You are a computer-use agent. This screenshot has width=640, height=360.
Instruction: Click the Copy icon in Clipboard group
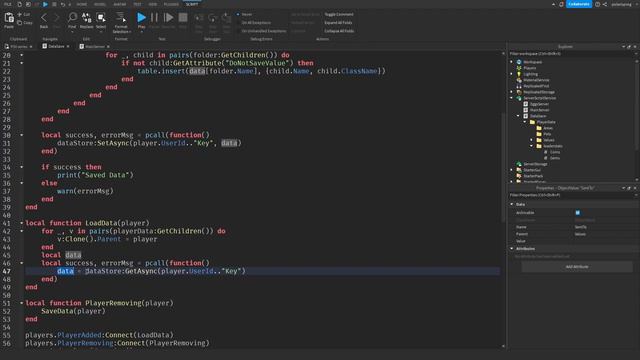(x=20, y=23)
